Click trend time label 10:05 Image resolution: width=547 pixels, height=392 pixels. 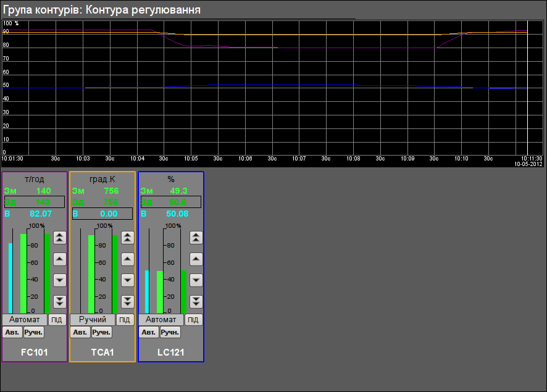point(191,159)
